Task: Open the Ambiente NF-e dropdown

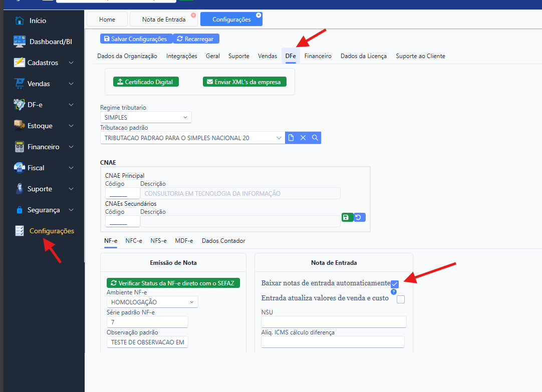Action: pyautogui.click(x=152, y=302)
